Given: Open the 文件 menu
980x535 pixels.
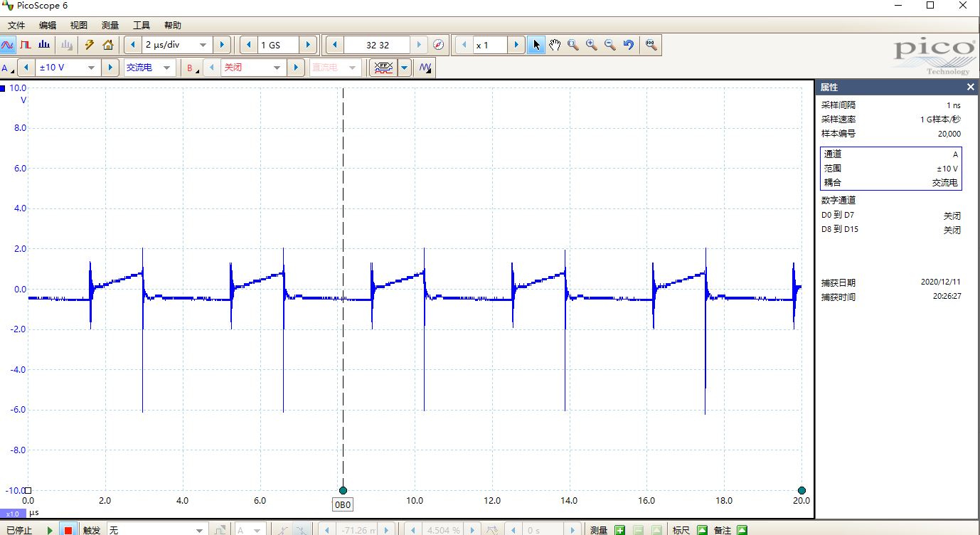Looking at the screenshot, I should pyautogui.click(x=16, y=25).
